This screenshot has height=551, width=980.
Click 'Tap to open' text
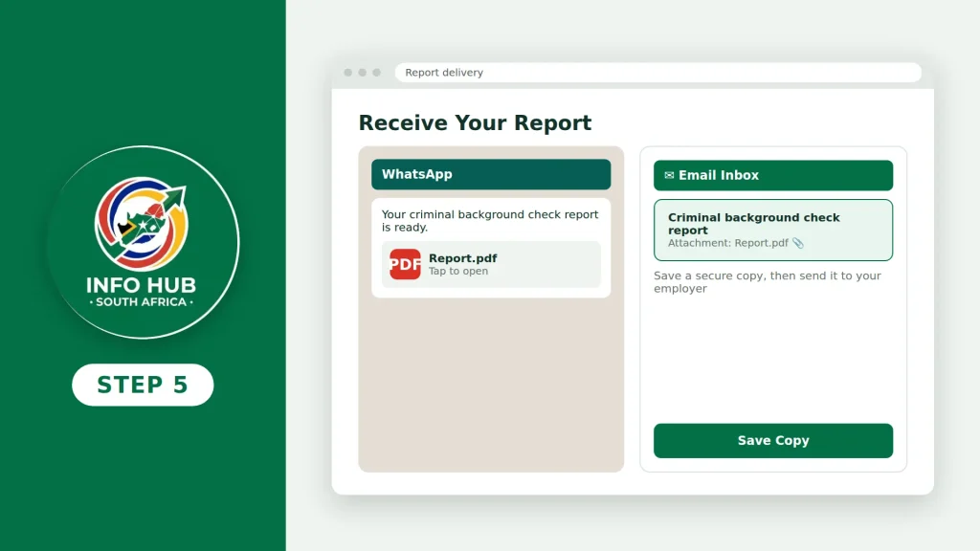[458, 271]
